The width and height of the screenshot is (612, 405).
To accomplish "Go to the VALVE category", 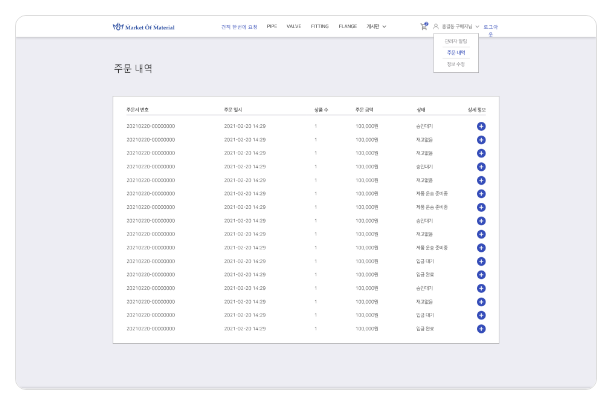I will 294,26.
